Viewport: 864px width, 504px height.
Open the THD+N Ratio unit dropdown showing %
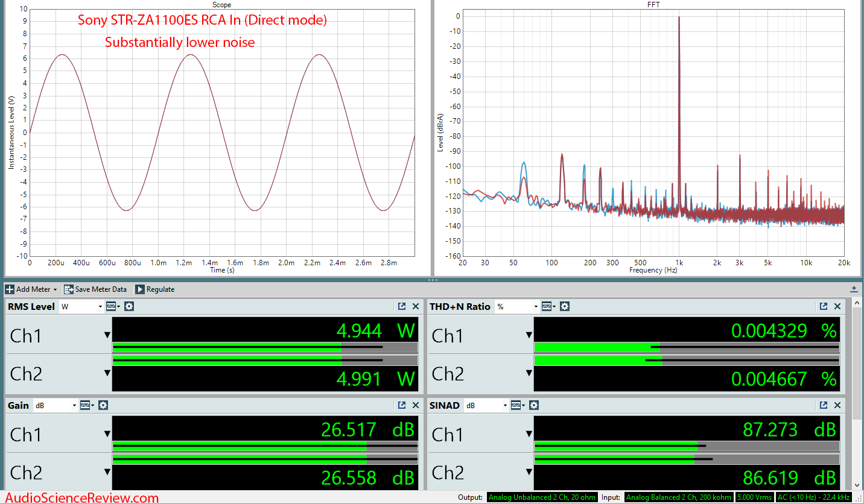pos(517,306)
